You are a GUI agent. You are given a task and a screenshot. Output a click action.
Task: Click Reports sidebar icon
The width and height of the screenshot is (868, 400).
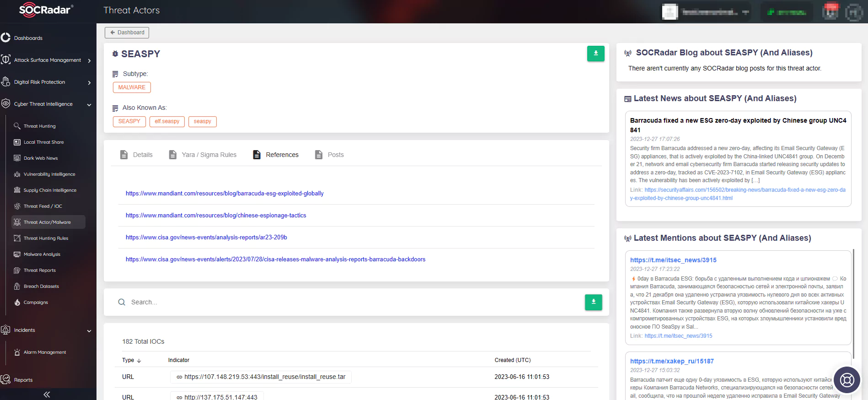[x=5, y=379]
